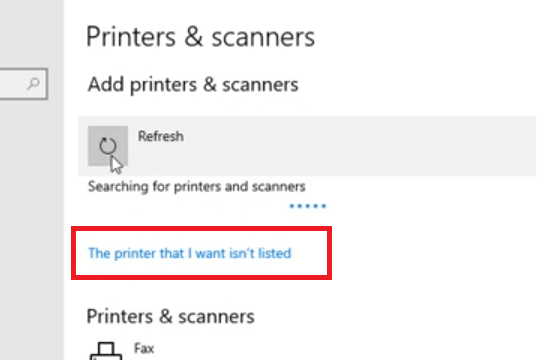Click the word "scanners" in Add heading

tap(260, 85)
